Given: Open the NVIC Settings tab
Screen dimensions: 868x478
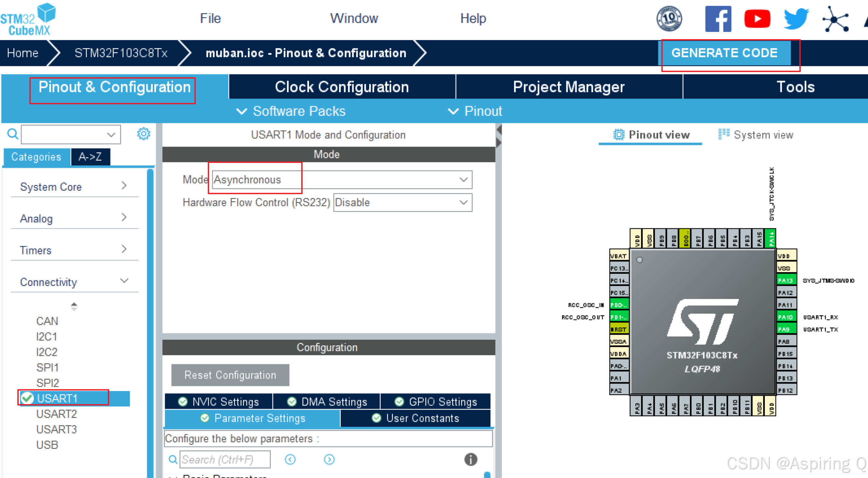Looking at the screenshot, I should [219, 401].
